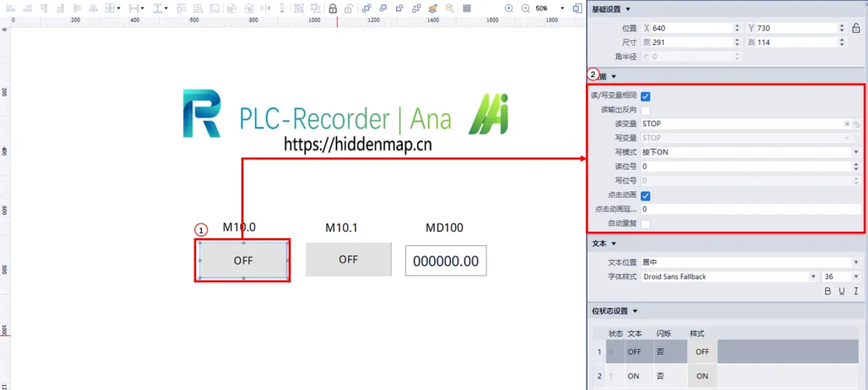Click the same width sizing icon
Image resolution: width=868 pixels, height=390 pixels.
tap(182, 8)
